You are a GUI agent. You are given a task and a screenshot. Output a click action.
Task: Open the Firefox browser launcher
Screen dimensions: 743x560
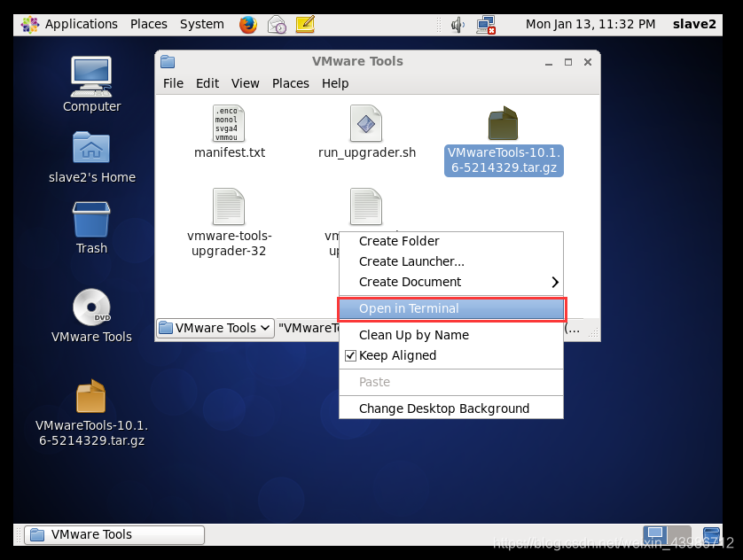(x=248, y=25)
